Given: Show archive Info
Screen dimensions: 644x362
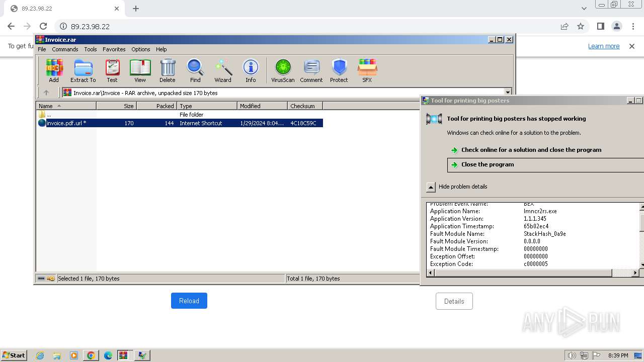Looking at the screenshot, I should point(251,70).
